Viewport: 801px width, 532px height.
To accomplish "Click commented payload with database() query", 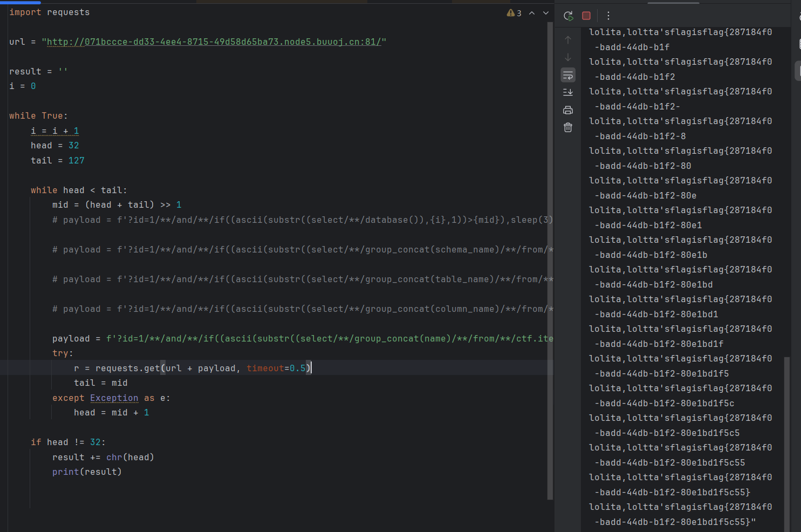I will pos(303,220).
